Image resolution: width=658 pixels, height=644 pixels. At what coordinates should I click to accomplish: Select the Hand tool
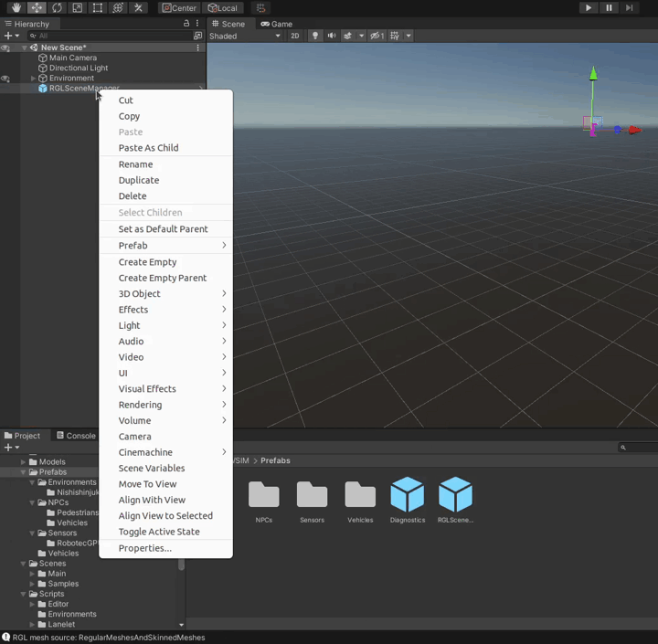point(16,7)
